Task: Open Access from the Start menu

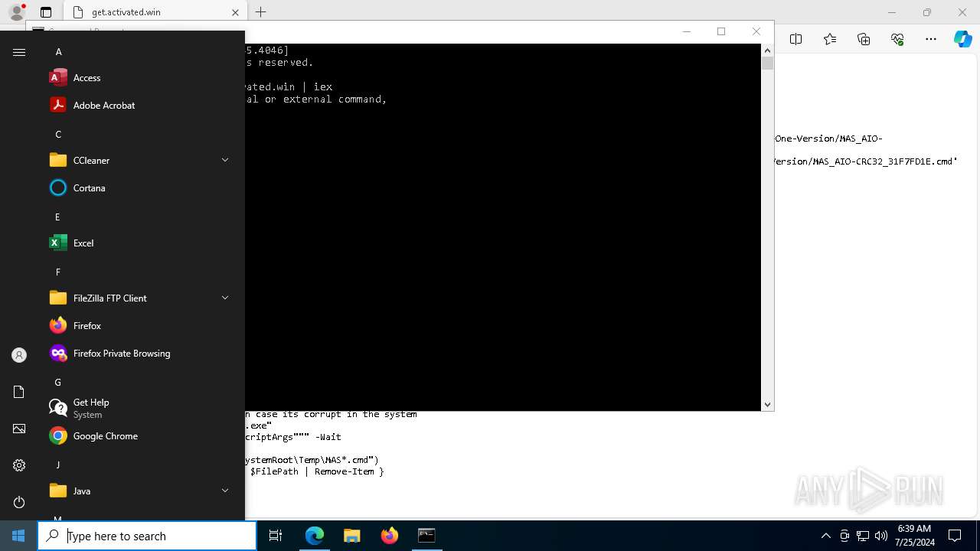Action: pos(141,78)
